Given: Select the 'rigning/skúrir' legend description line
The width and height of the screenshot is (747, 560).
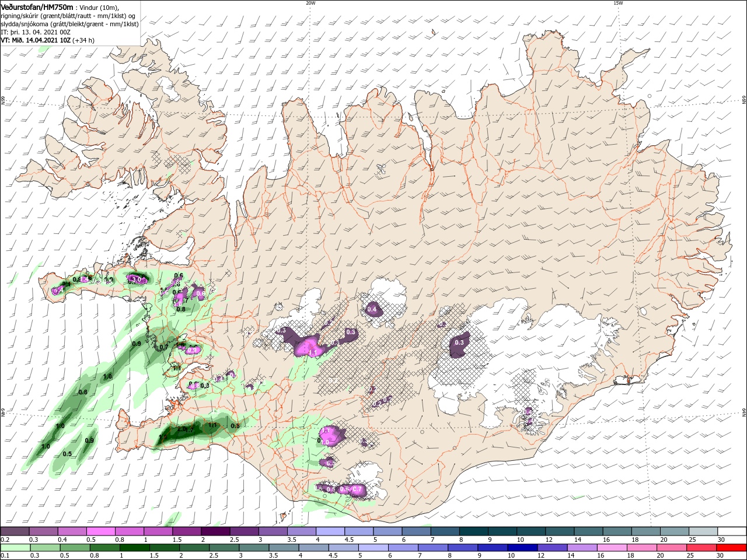Looking at the screenshot, I should [x=69, y=16].
